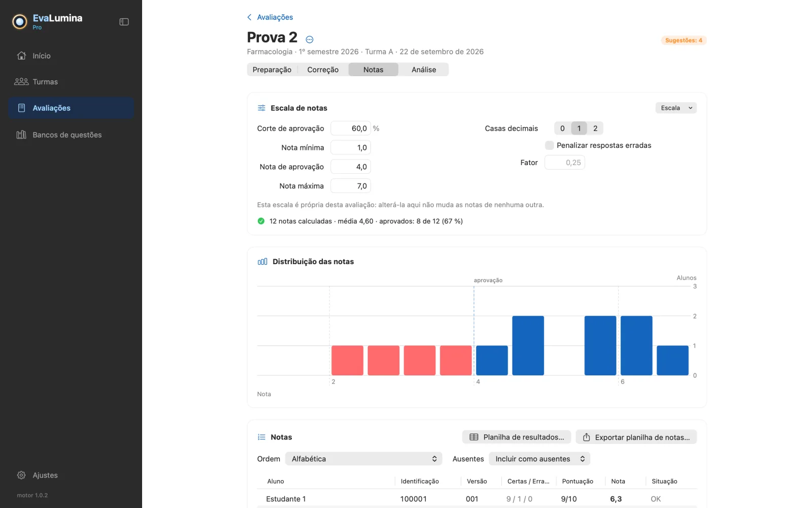Image resolution: width=812 pixels, height=508 pixels.
Task: Click the Distribuição das notas chart icon
Action: [x=262, y=262]
